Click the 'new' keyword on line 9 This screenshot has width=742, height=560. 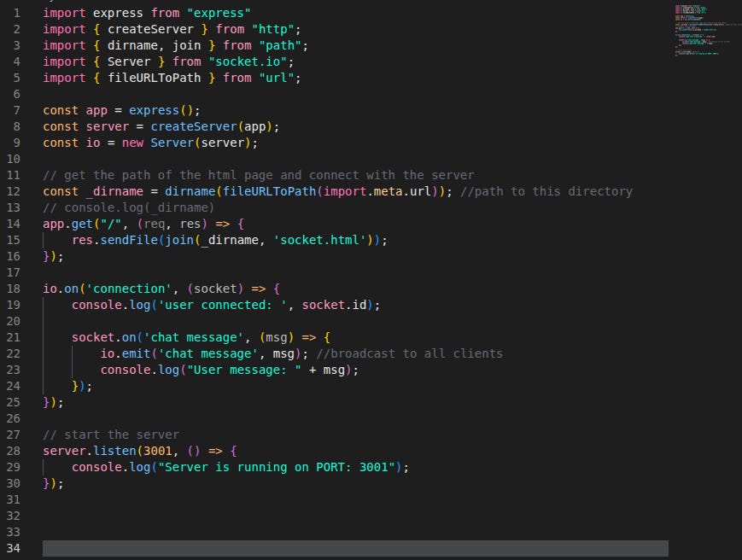coord(132,143)
